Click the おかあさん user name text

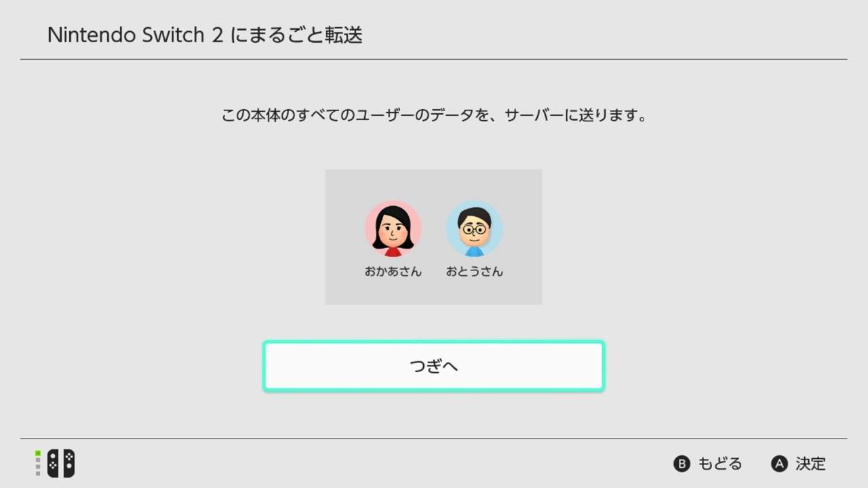pos(393,272)
